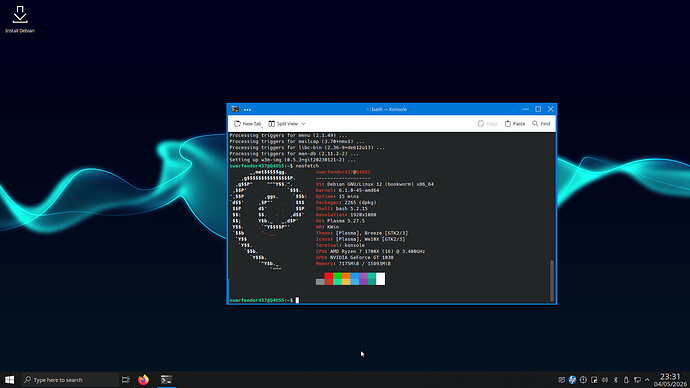The image size is (690, 388).
Task: Click the 'CPU: AMD Ryzen 7 1700X' line
Action: (x=371, y=252)
